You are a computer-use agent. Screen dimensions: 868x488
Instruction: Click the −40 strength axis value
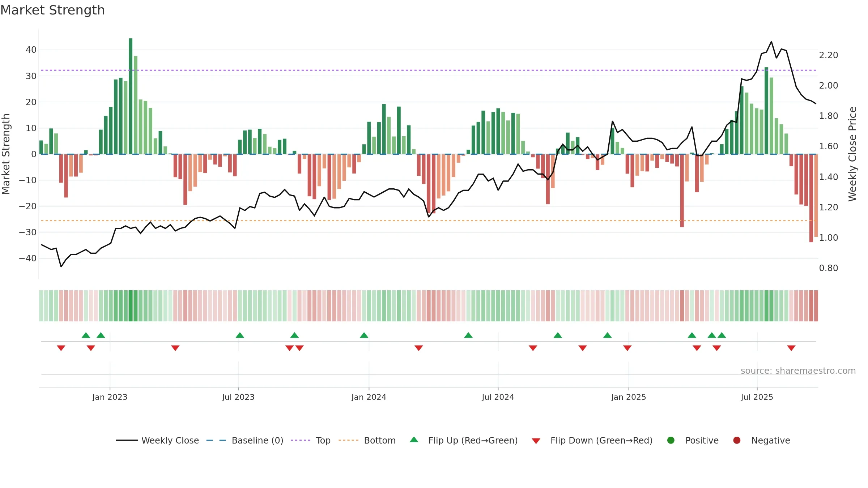tap(27, 258)
